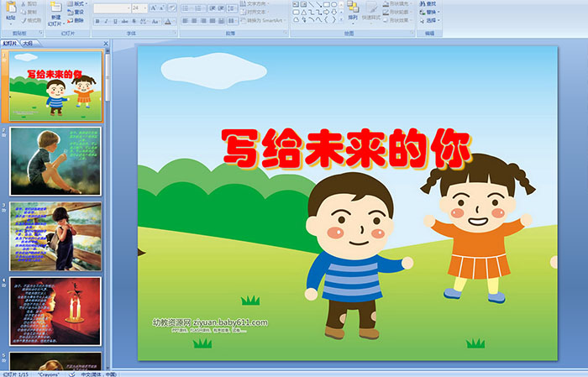Open the 排列 Arrange menu

(353, 12)
